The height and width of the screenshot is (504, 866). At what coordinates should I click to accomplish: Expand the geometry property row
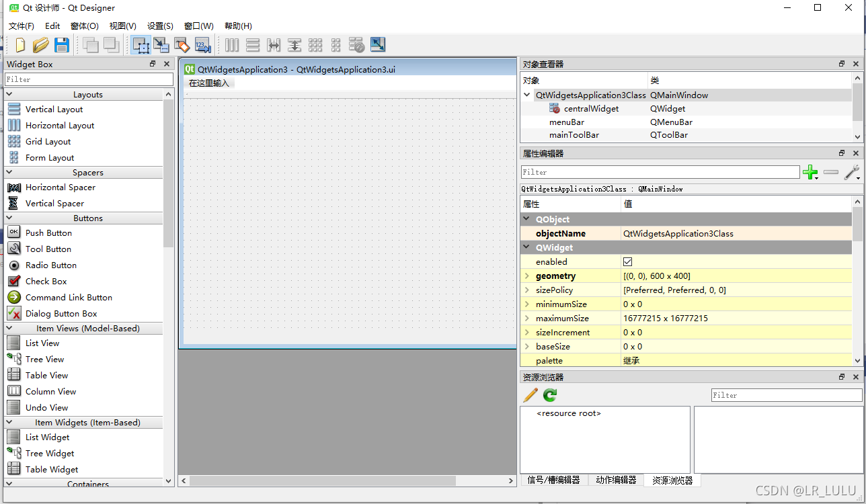(x=527, y=276)
